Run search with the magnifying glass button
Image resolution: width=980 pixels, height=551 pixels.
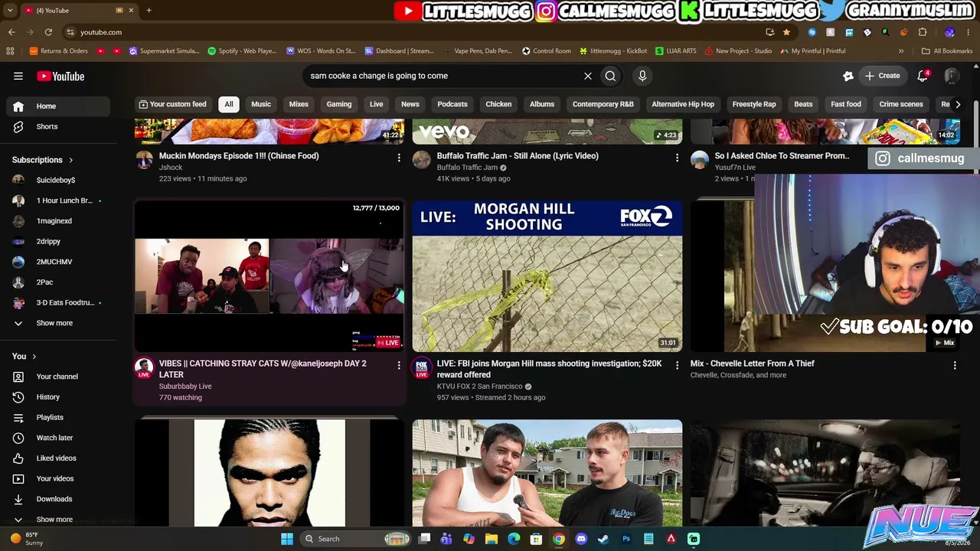pyautogui.click(x=610, y=76)
